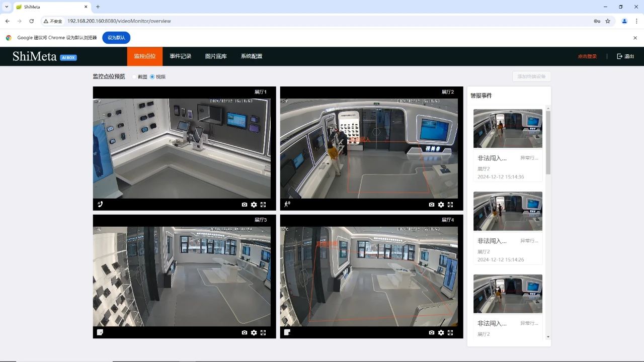Viewport: 644px width, 362px height.
Task: Click the 展厅4 label above bottom-right feed
Action: pos(448,220)
